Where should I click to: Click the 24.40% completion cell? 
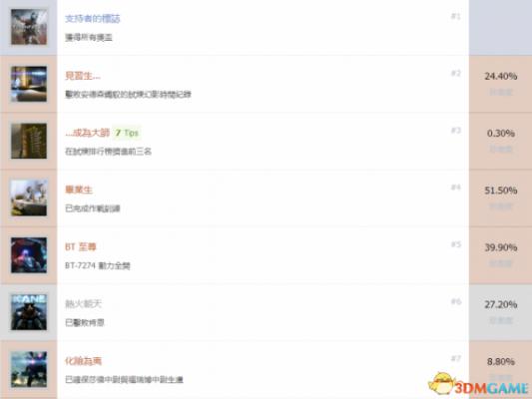[x=500, y=84]
